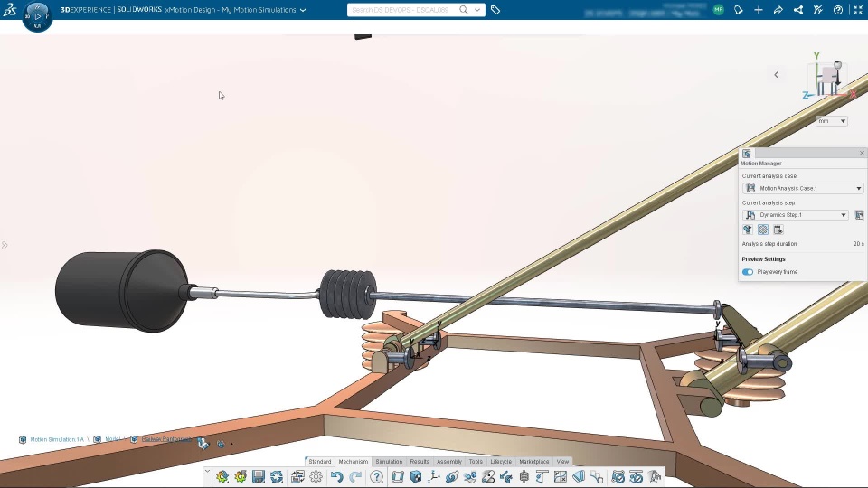Open the MP user profile avatar
Viewport: 868px width, 488px height.
(719, 9)
